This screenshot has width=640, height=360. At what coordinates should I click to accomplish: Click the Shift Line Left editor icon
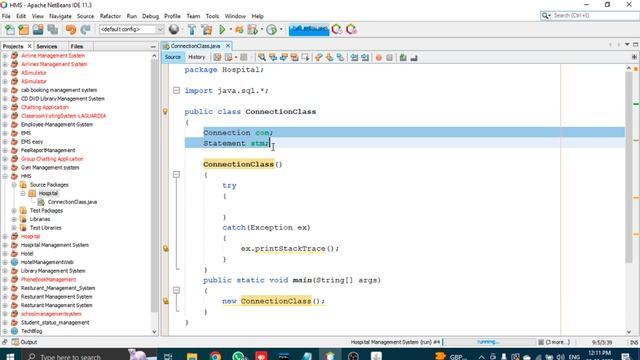tap(354, 58)
